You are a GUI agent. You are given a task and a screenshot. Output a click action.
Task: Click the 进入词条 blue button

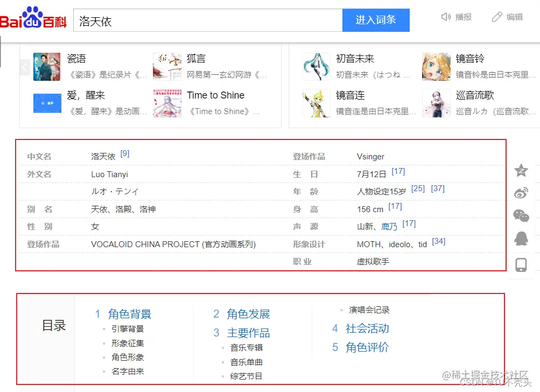click(x=375, y=19)
